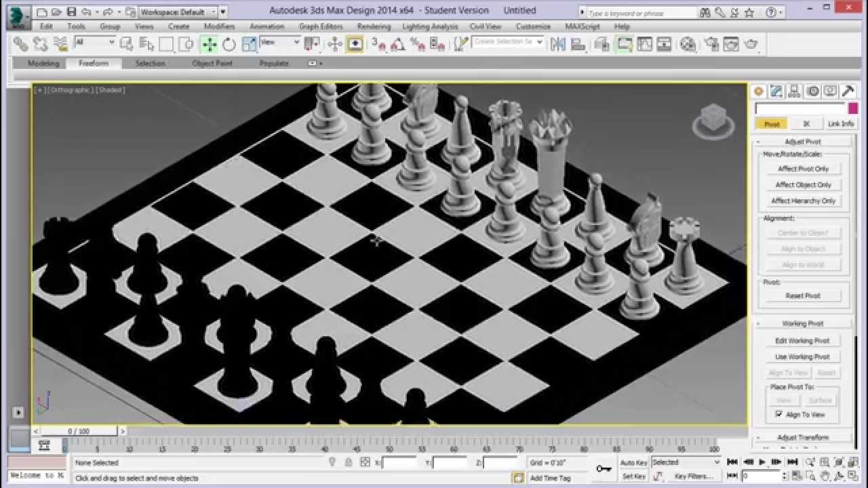The width and height of the screenshot is (868, 488).
Task: Toggle the Angle Snap button
Action: point(398,44)
